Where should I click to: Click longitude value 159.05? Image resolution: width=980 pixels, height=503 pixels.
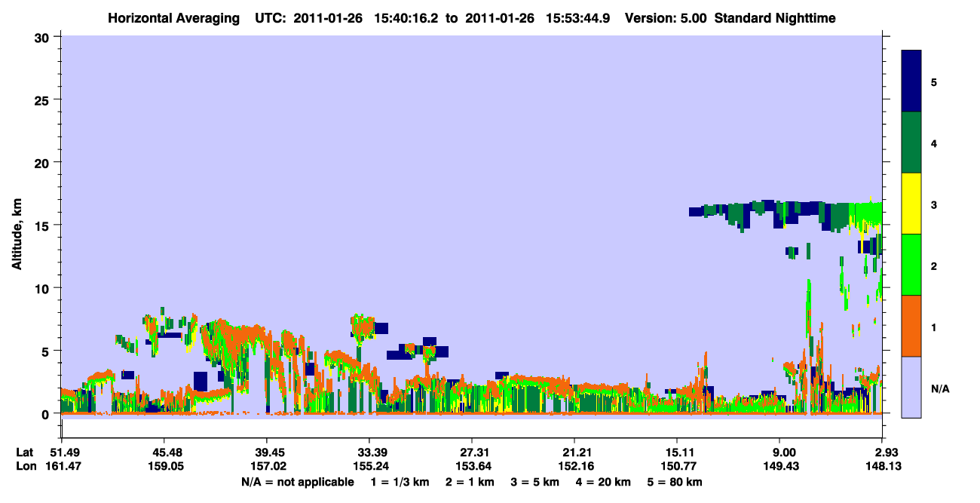click(164, 467)
